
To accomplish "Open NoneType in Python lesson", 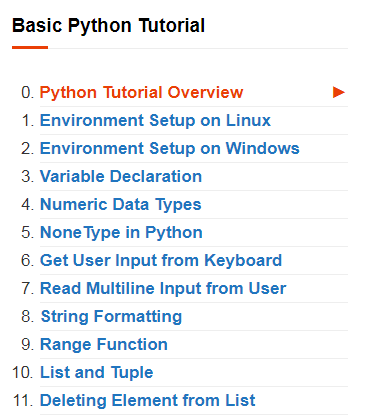I will [121, 232].
